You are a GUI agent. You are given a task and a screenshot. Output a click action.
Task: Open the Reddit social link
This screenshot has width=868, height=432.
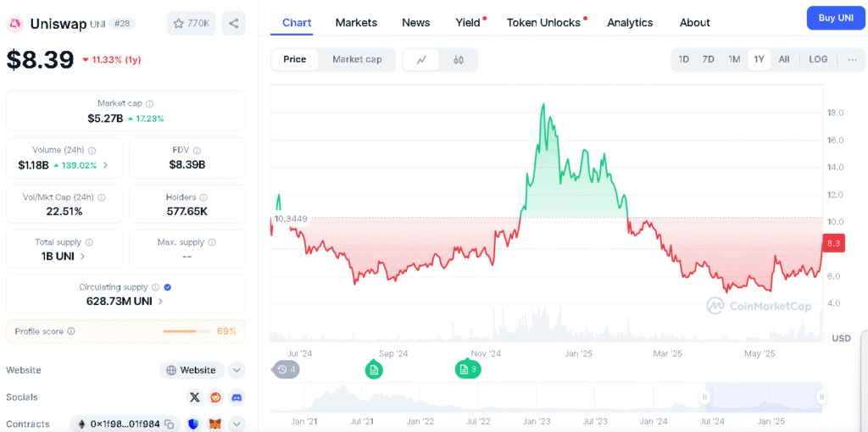[x=216, y=396]
